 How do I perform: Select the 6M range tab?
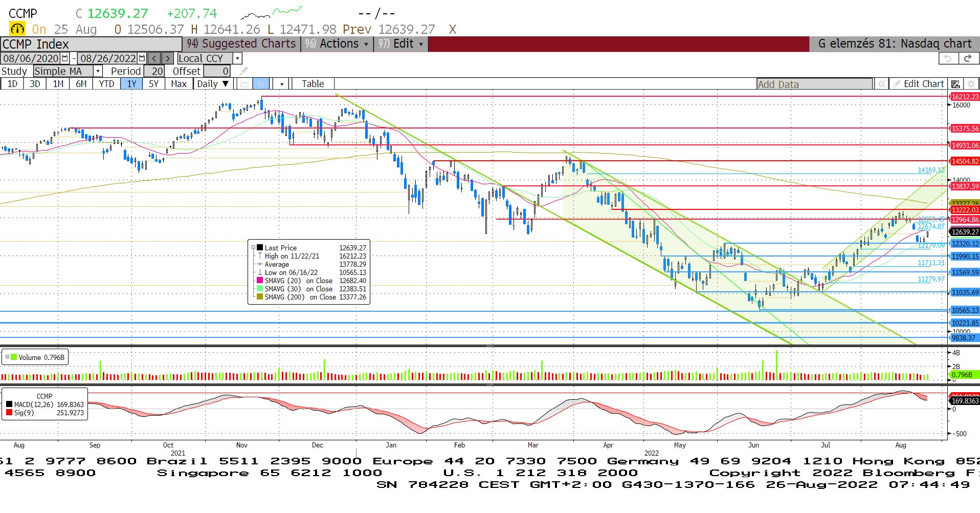point(81,83)
